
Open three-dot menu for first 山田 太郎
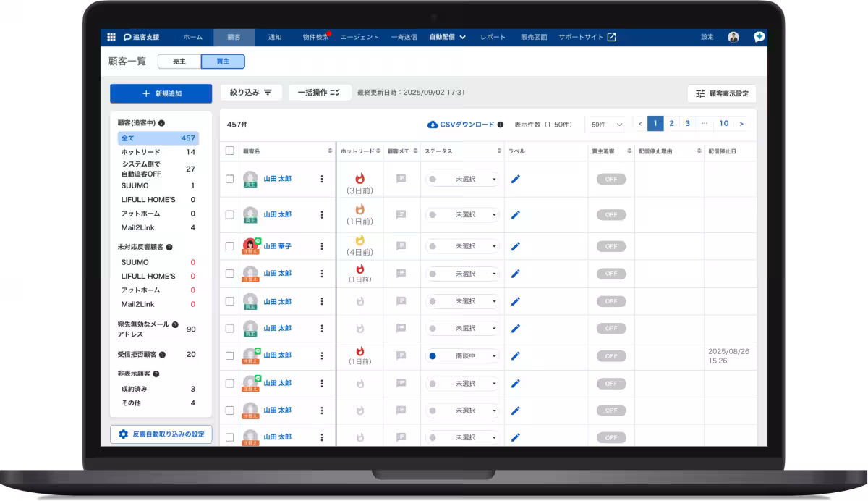pyautogui.click(x=322, y=179)
